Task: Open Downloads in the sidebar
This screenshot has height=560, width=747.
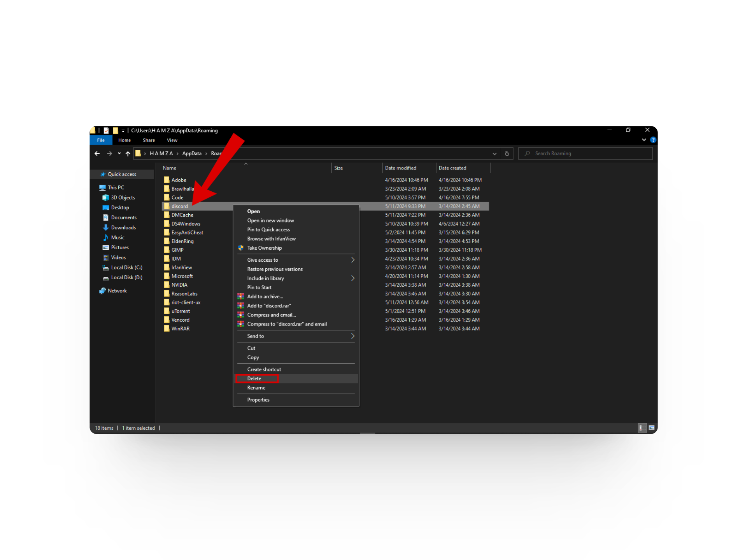Action: click(x=123, y=227)
